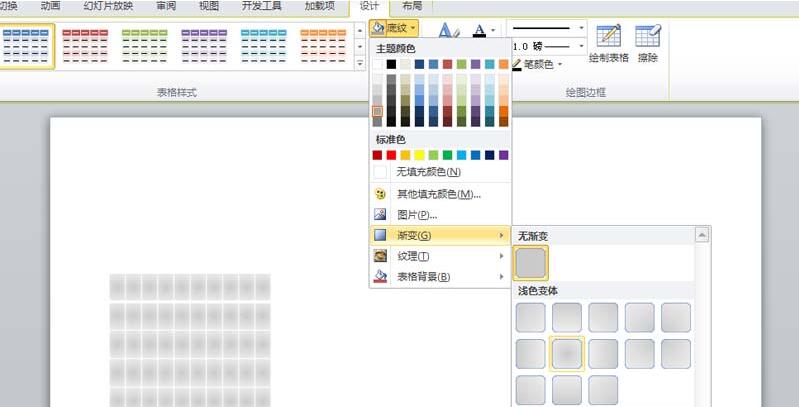Select first light gradient variant in 浅色变体
Image resolution: width=799 pixels, height=407 pixels.
click(x=530, y=317)
